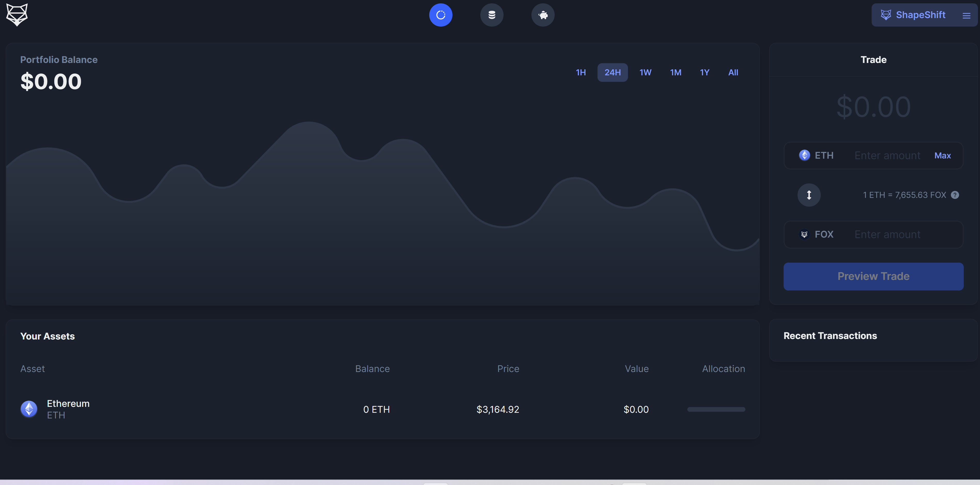Open the Assets coins-stack icon at top

click(x=492, y=15)
